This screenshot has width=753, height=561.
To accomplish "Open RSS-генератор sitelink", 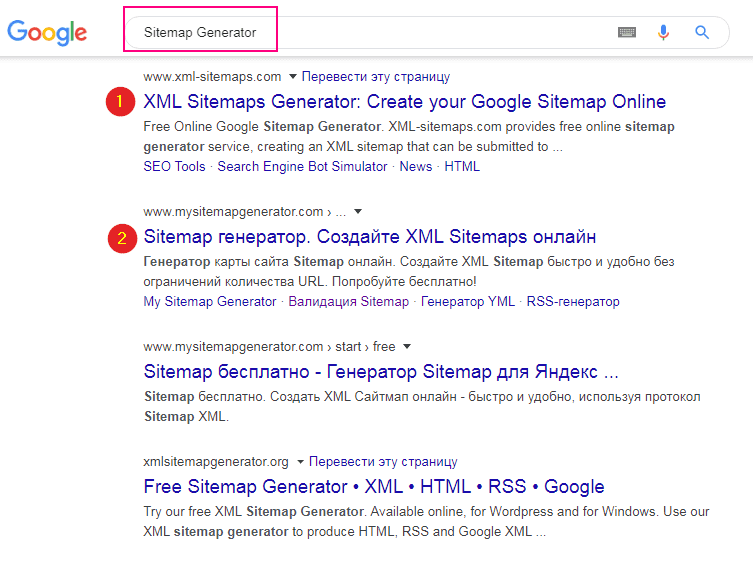I will (x=573, y=301).
